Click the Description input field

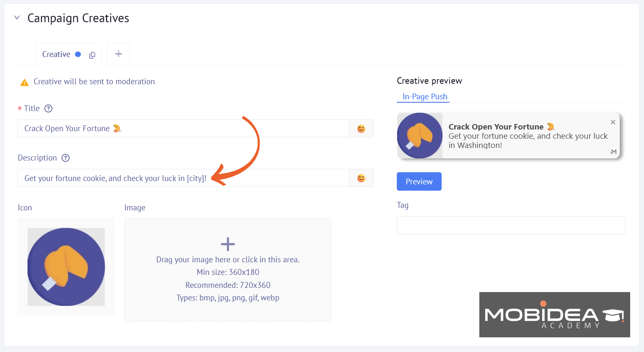click(x=184, y=178)
